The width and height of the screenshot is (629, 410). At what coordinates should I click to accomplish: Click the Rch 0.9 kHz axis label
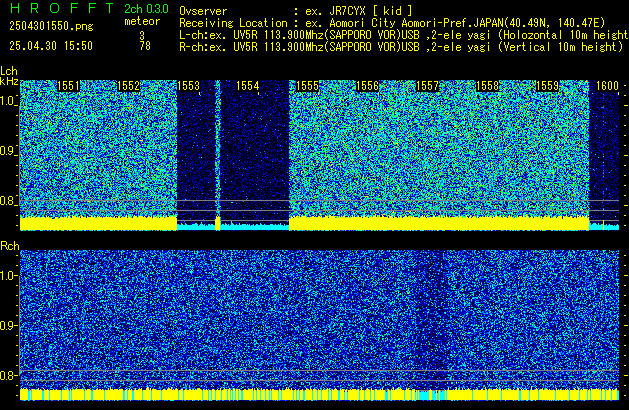pos(8,325)
